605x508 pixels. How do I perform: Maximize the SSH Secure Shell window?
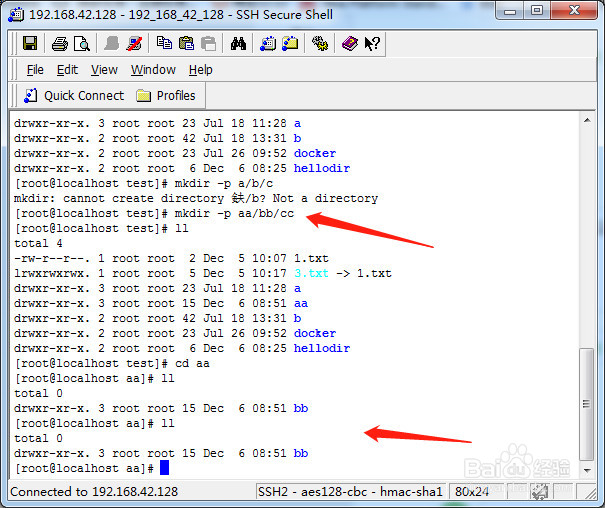(x=537, y=11)
